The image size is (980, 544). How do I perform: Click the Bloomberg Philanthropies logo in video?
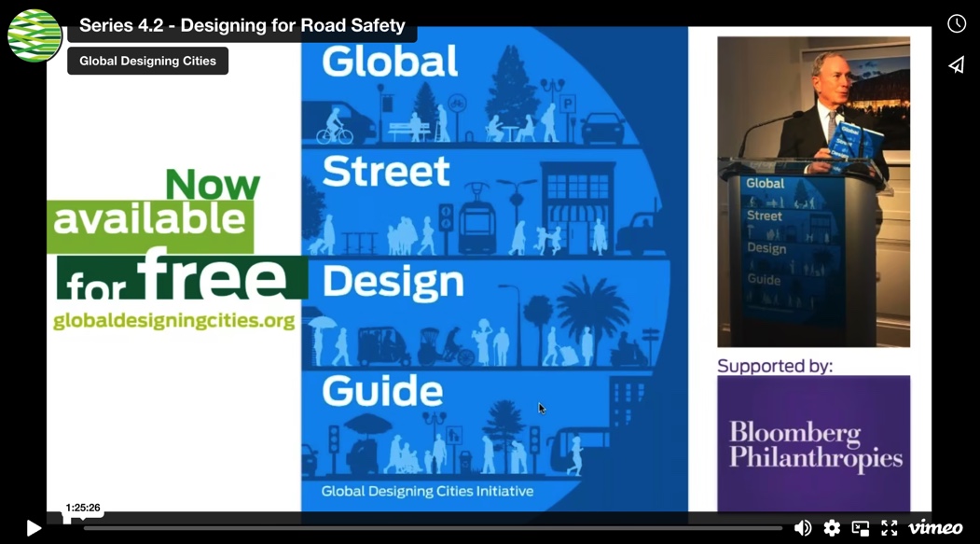(x=813, y=443)
